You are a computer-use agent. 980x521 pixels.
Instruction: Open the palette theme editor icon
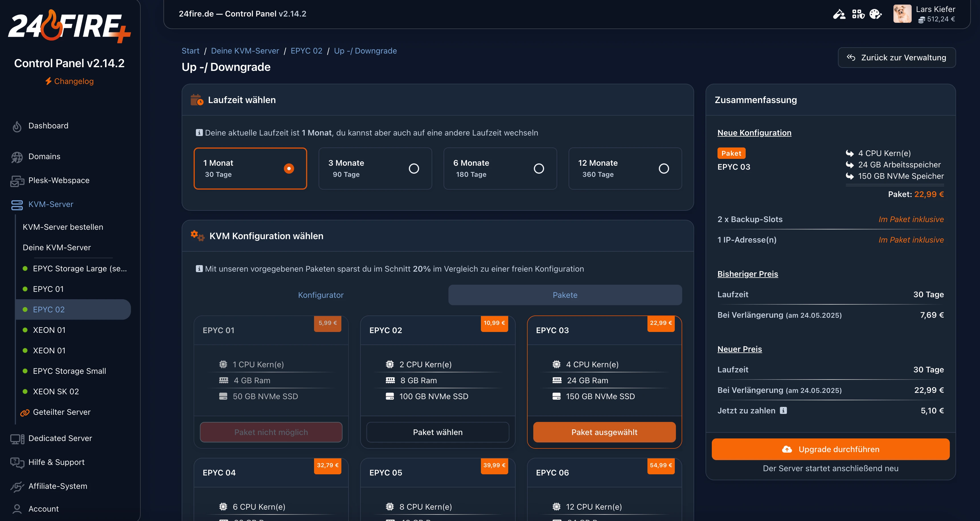point(876,14)
